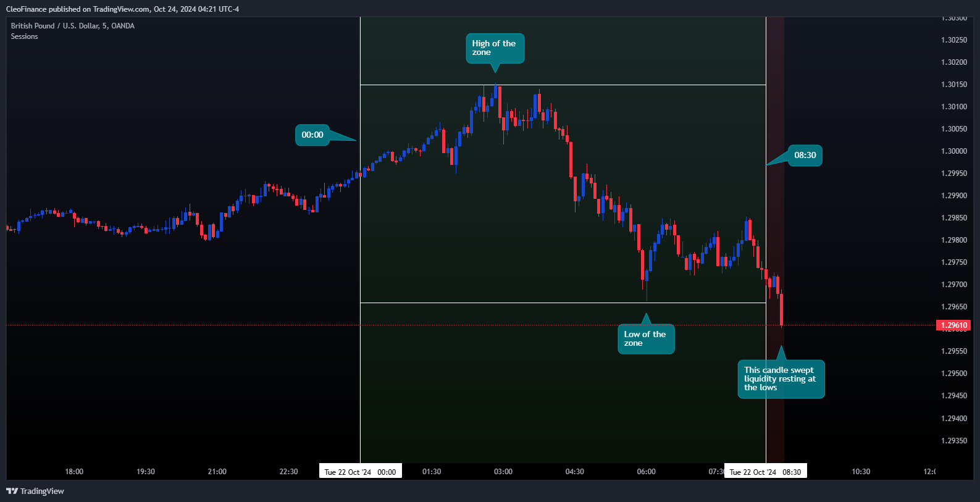The image size is (980, 502).
Task: Click the 1.29450 price axis label
Action: 954,396
